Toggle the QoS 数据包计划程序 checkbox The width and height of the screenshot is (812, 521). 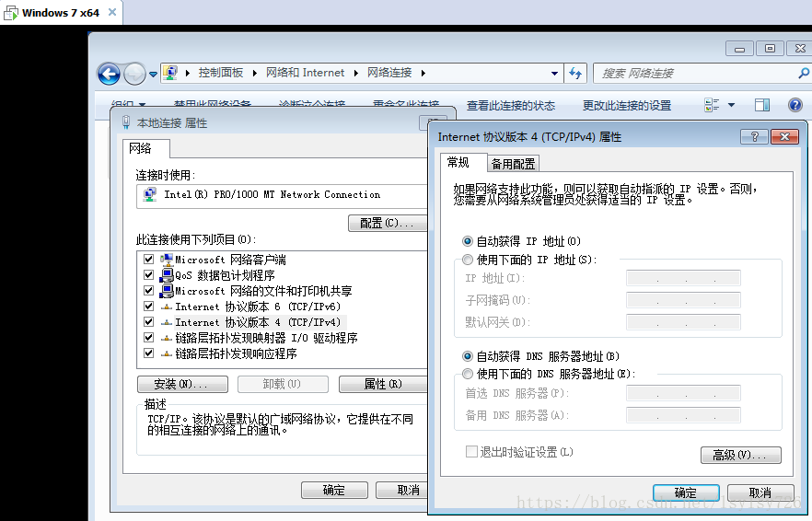click(x=149, y=275)
